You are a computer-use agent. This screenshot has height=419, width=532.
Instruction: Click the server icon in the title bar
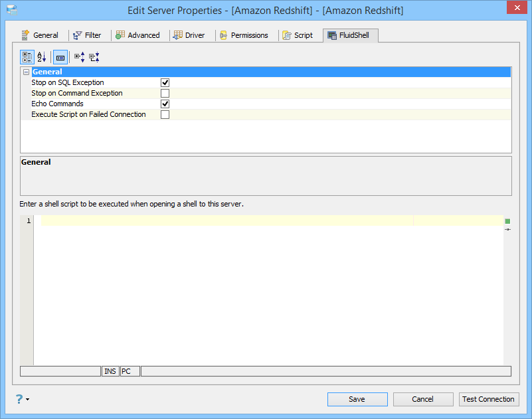click(12, 10)
